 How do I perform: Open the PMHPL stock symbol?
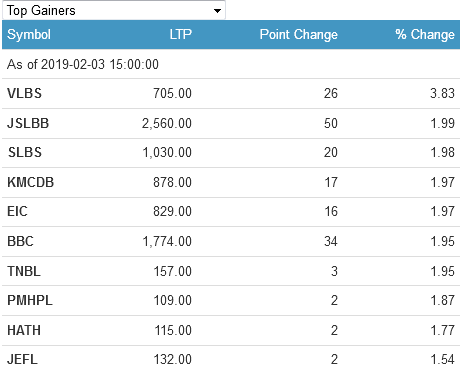30,300
